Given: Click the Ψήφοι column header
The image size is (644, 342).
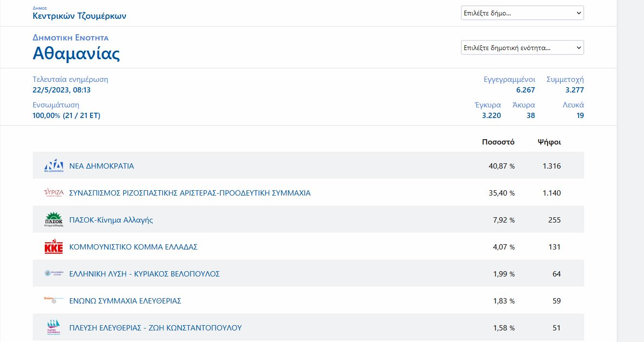Looking at the screenshot, I should pyautogui.click(x=549, y=142).
